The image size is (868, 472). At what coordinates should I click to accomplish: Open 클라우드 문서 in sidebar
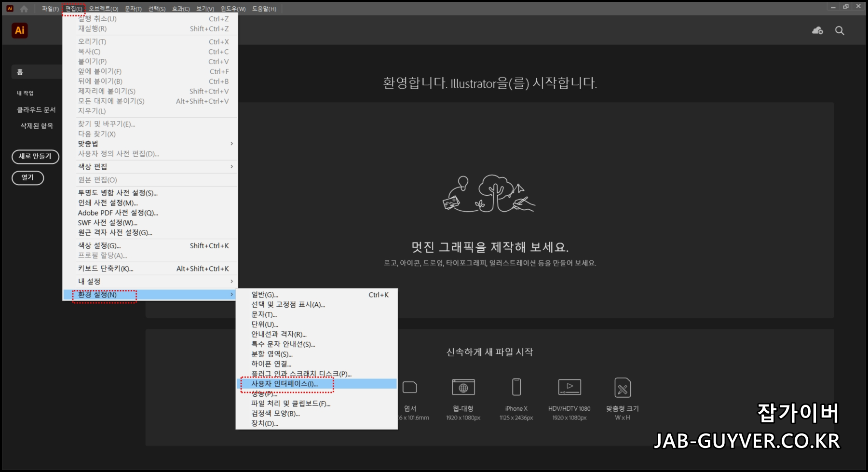[36, 110]
